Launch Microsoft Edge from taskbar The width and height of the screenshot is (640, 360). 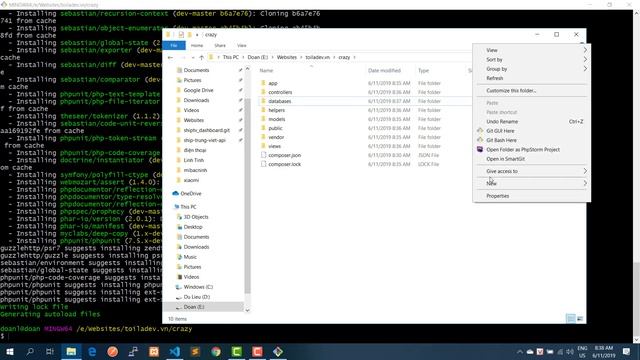[x=92, y=351]
